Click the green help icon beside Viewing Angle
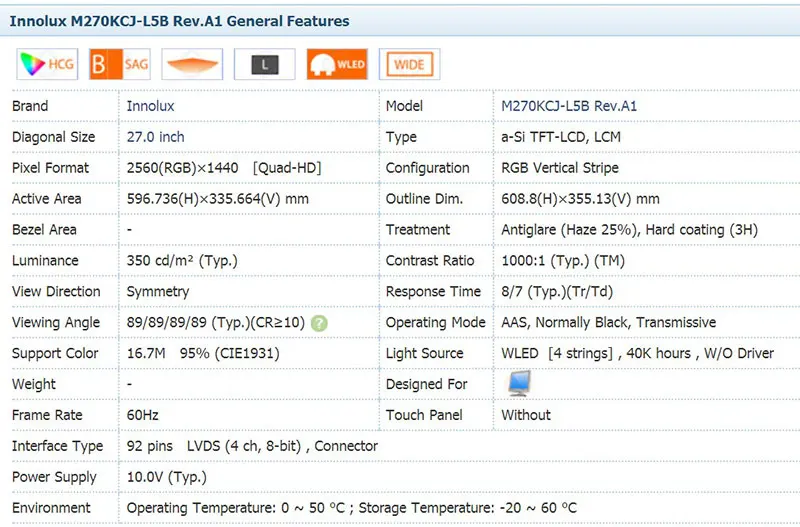Viewport: 800px width, 527px height. (x=319, y=323)
